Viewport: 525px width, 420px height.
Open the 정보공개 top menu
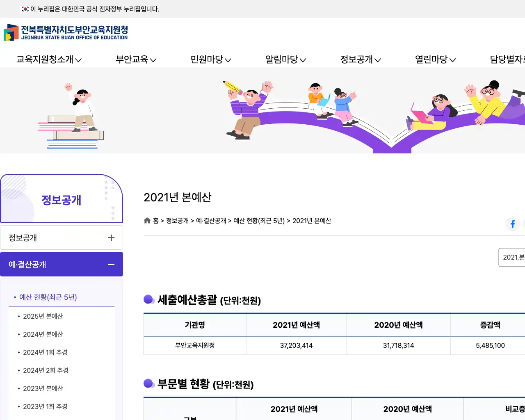pyautogui.click(x=361, y=59)
